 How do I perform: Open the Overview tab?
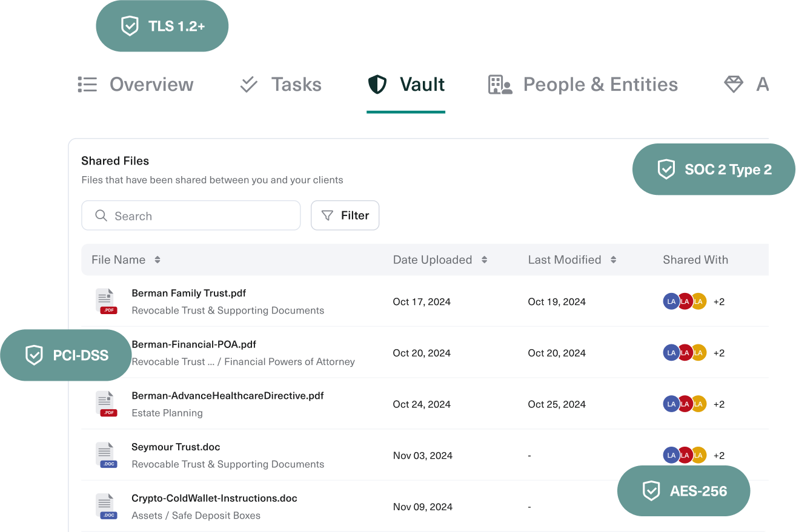pyautogui.click(x=136, y=85)
